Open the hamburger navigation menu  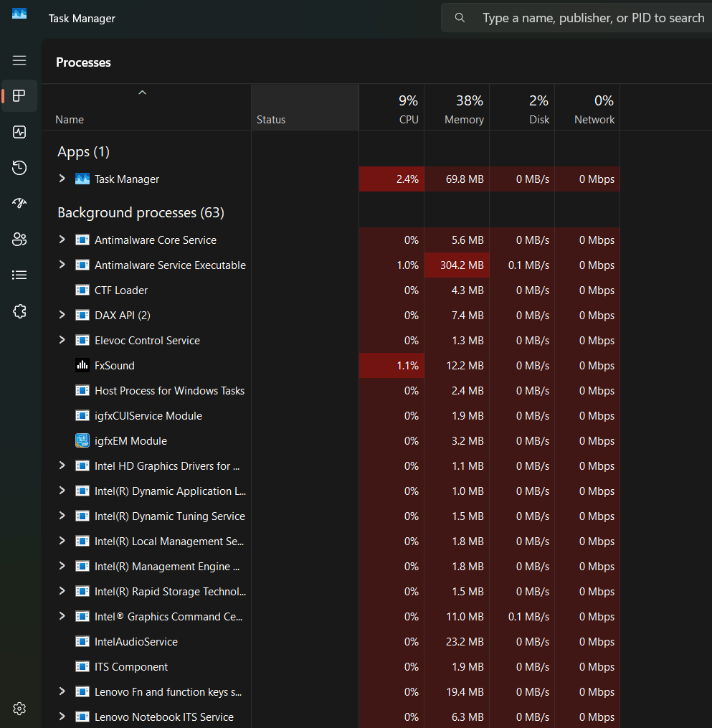tap(19, 60)
